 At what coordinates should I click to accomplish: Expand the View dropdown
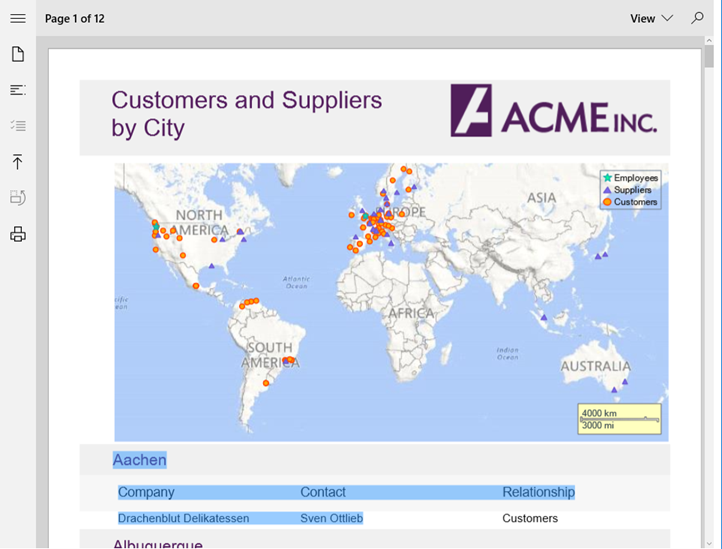coord(651,18)
